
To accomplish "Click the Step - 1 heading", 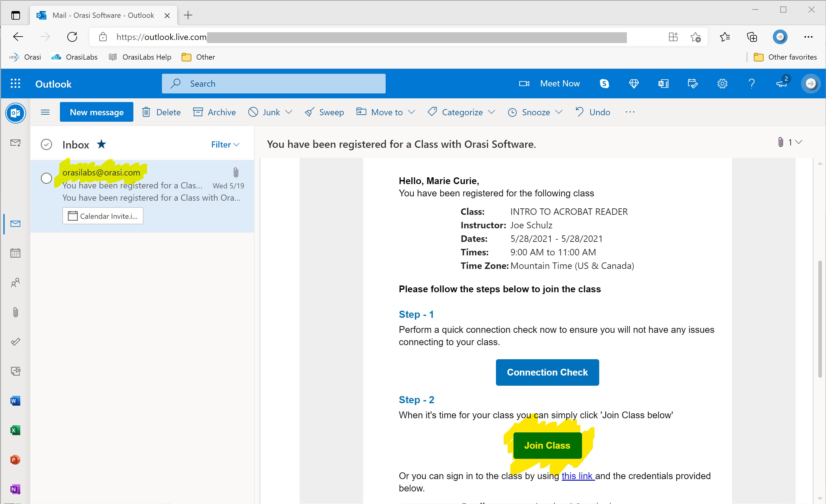I will (416, 314).
